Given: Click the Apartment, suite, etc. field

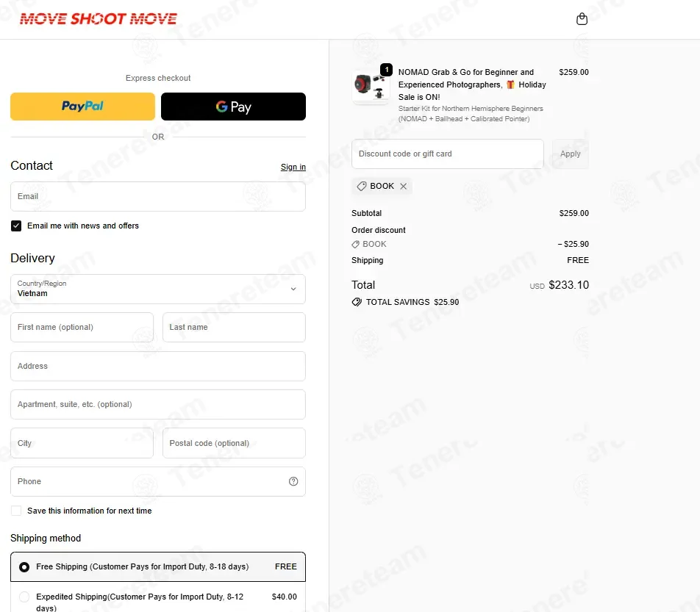Looking at the screenshot, I should (x=158, y=404).
